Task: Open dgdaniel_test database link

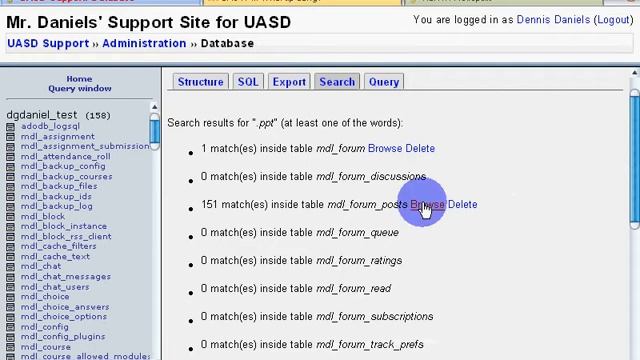Action: (42, 115)
